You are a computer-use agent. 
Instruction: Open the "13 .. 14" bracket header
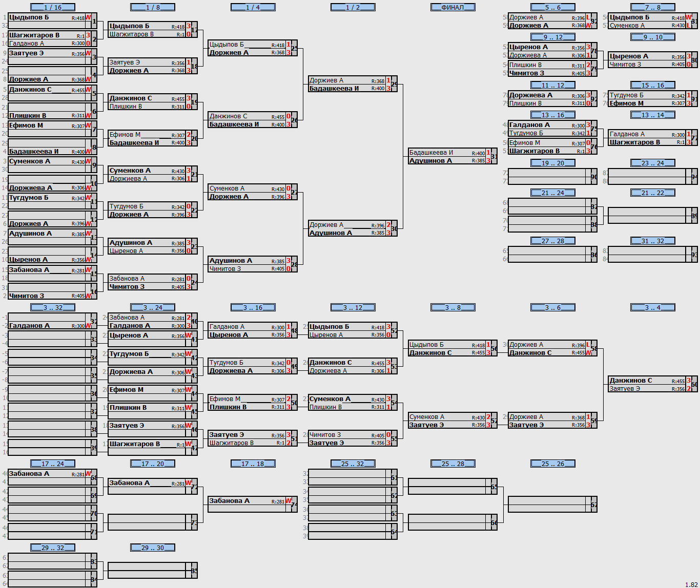(652, 115)
